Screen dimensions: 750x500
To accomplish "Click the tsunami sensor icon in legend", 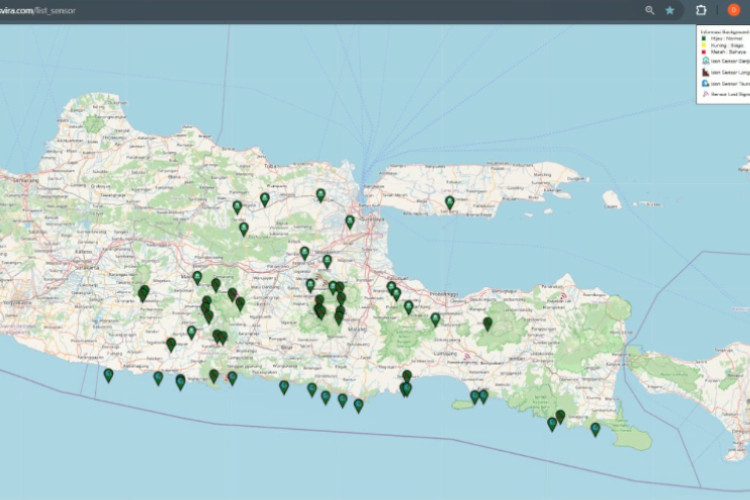I will 706,85.
